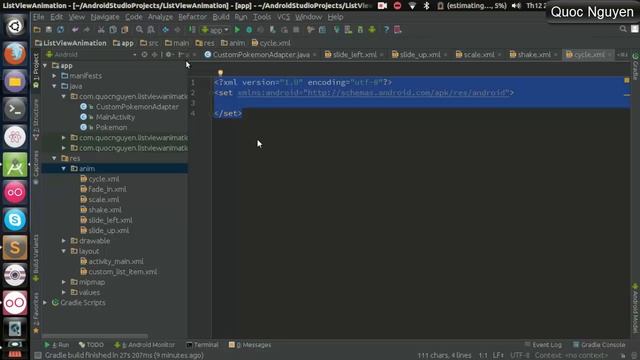The width and height of the screenshot is (640, 360).
Task: Click the Bluetooth indicator in system tray
Action: [x=426, y=6]
